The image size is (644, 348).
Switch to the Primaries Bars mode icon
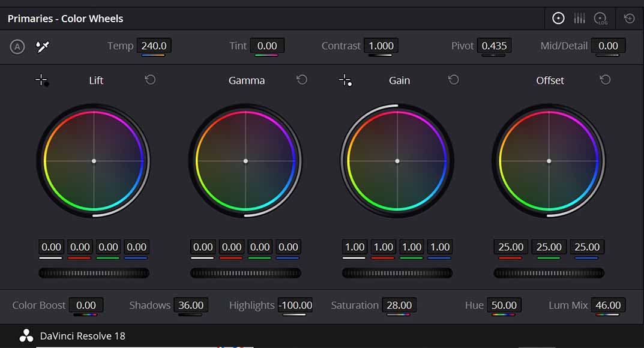(579, 18)
